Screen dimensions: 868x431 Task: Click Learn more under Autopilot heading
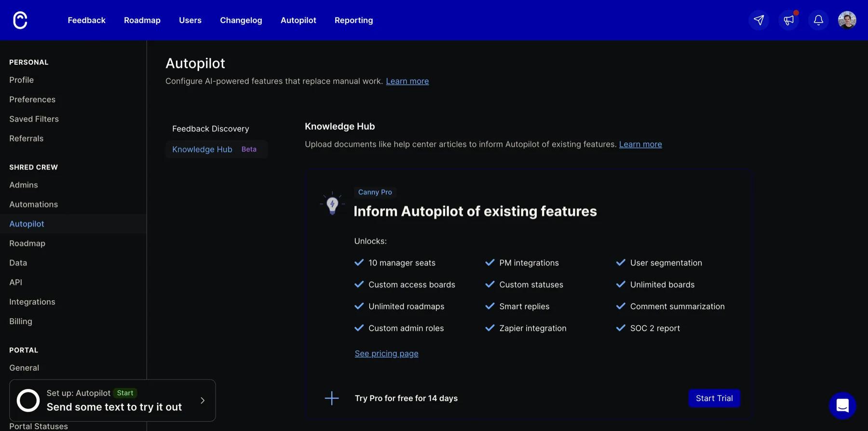coord(407,81)
